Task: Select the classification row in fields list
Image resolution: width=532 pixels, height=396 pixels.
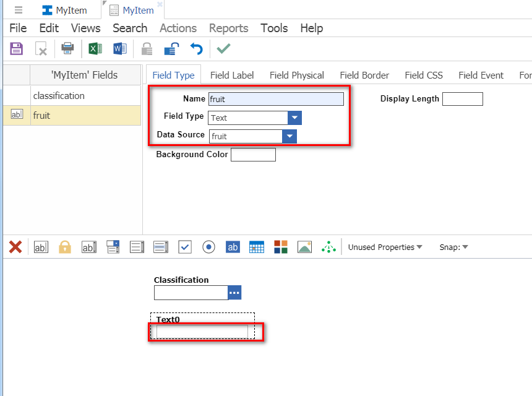Action: point(72,96)
